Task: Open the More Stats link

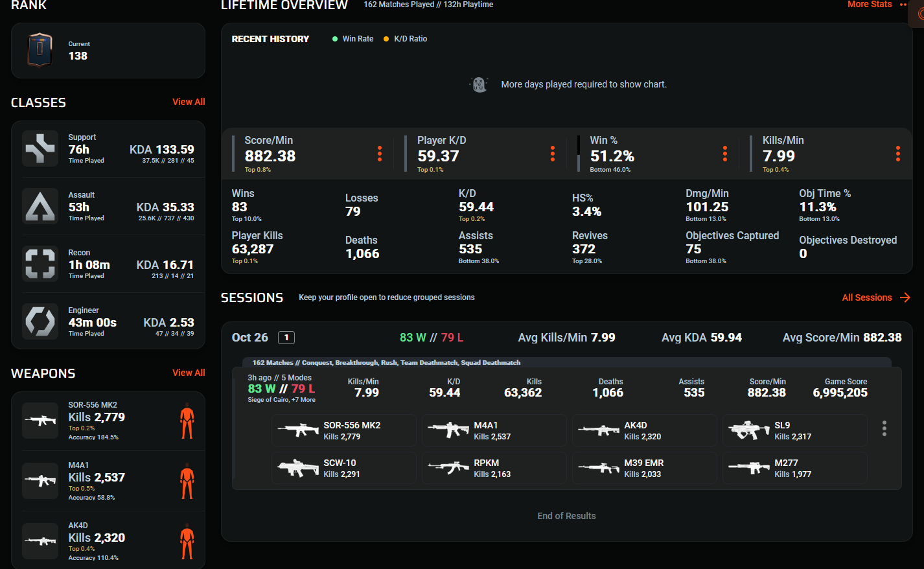Action: (870, 5)
